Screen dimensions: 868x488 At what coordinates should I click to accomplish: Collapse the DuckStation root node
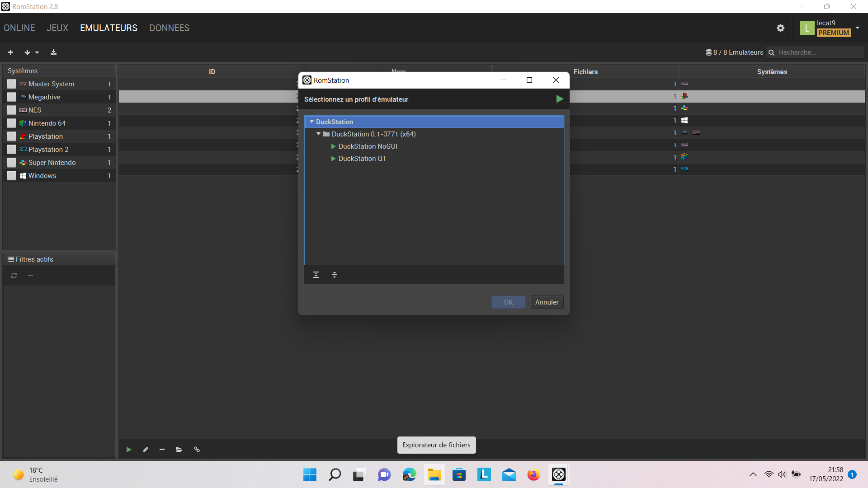pyautogui.click(x=311, y=122)
